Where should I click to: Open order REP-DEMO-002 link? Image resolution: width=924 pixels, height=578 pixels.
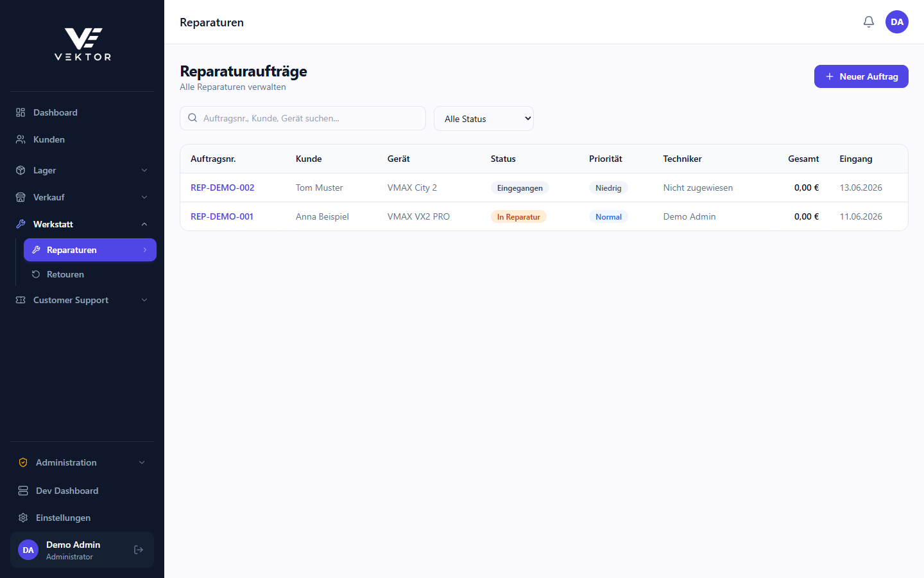[x=223, y=188]
